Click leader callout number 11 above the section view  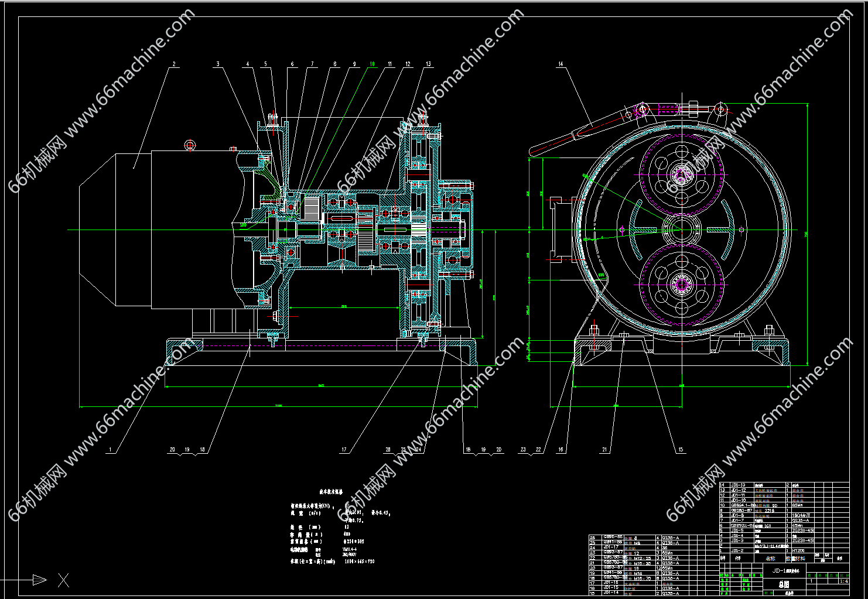(389, 64)
